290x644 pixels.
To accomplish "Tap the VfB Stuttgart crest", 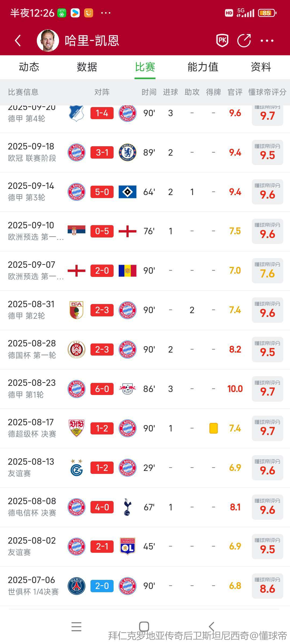I will [77, 428].
